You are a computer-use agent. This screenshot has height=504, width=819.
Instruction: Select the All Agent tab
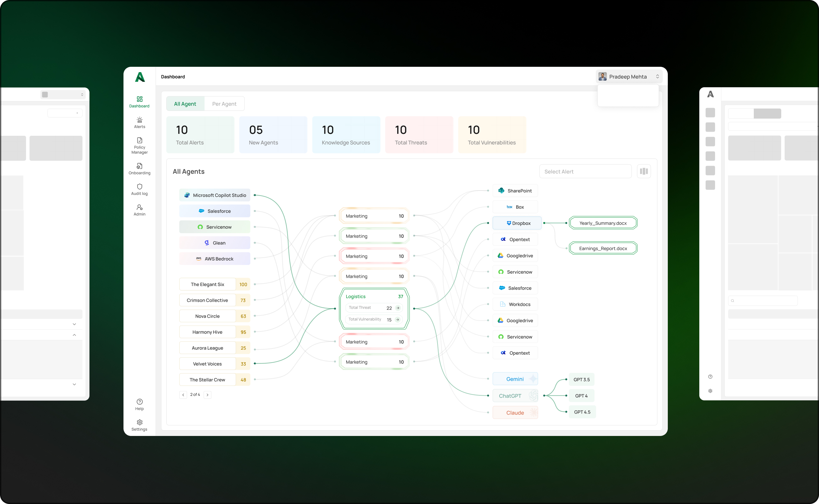point(185,104)
